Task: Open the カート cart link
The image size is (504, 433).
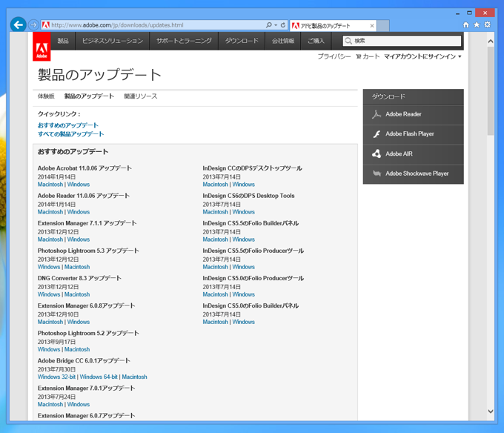Action: [x=368, y=56]
